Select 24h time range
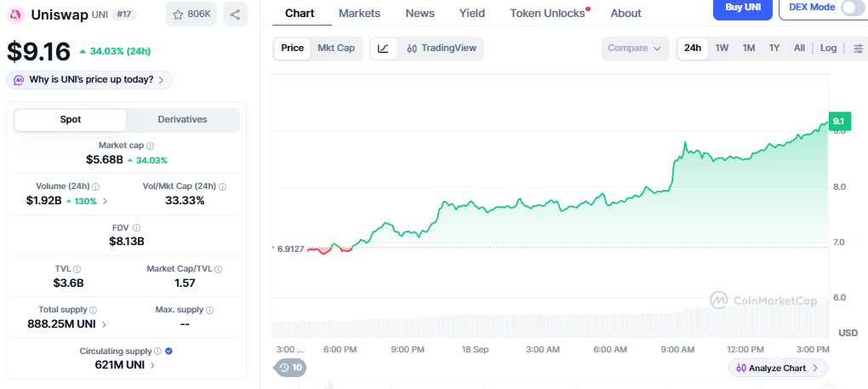 [x=693, y=49]
